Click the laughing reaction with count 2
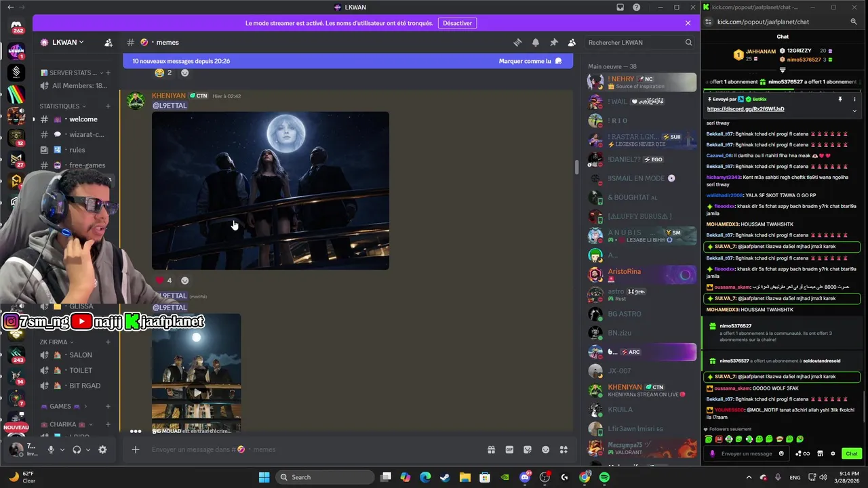 [164, 73]
